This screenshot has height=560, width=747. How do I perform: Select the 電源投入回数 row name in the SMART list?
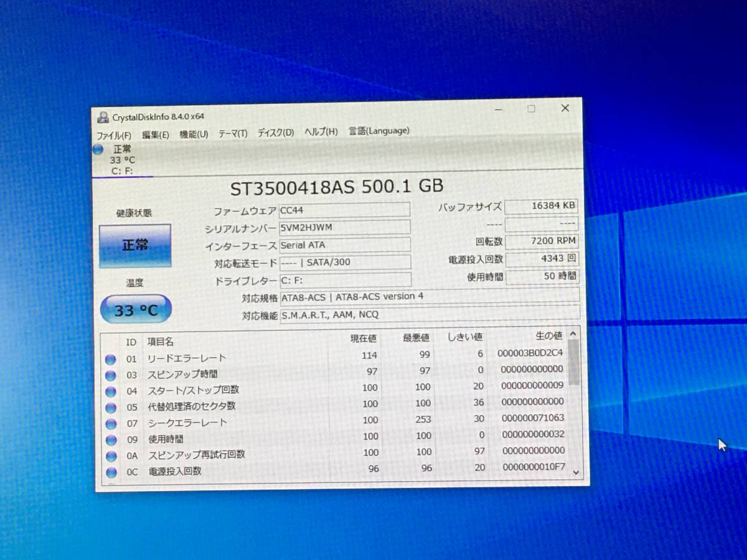click(174, 472)
